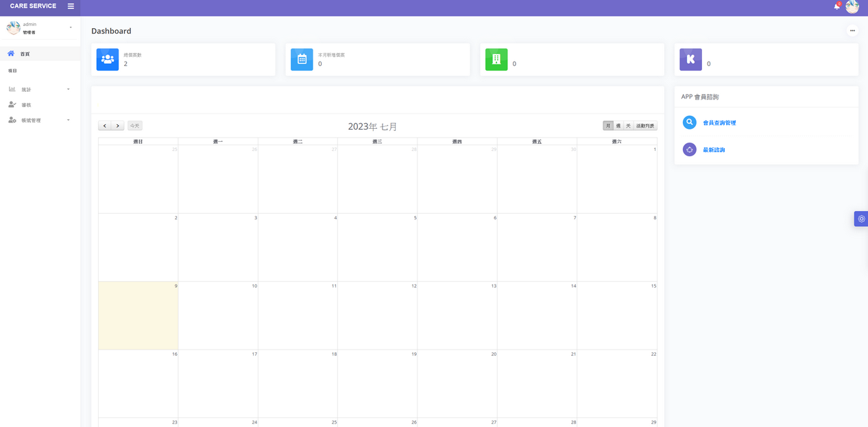
Task: Click the green building icon card
Action: pos(496,60)
